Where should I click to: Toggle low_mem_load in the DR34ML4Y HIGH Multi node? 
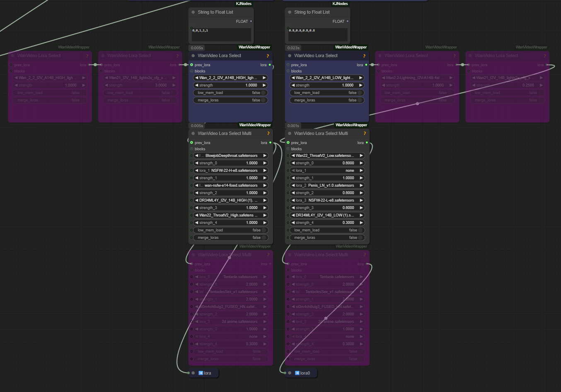230,230
